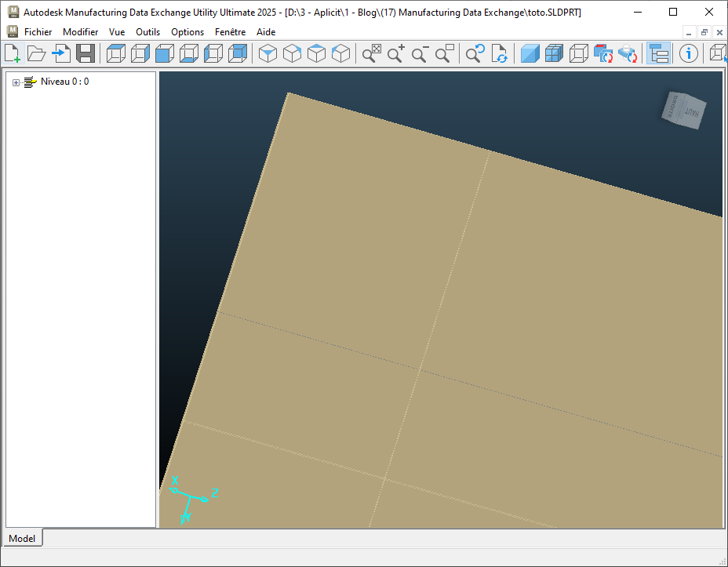Click the zoom in magnifier
This screenshot has height=567, width=728.
pyautogui.click(x=396, y=53)
